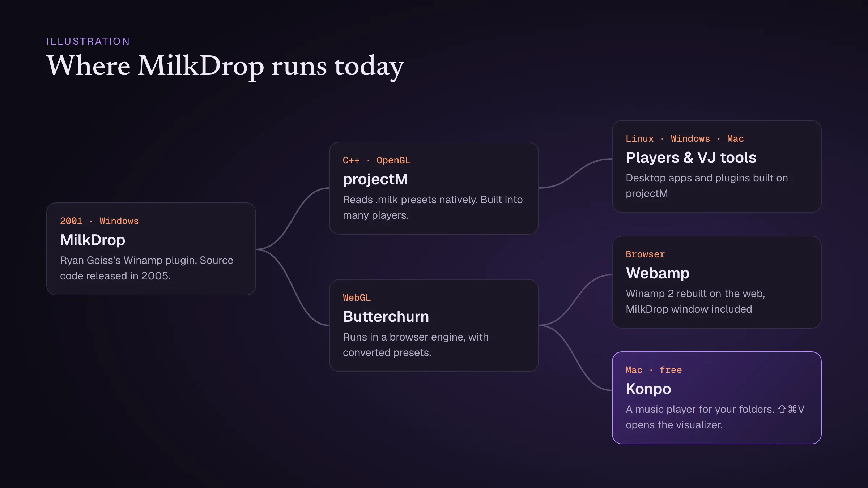
Task: Click the title 'Where MilkDrop runs today'
Action: (x=225, y=67)
